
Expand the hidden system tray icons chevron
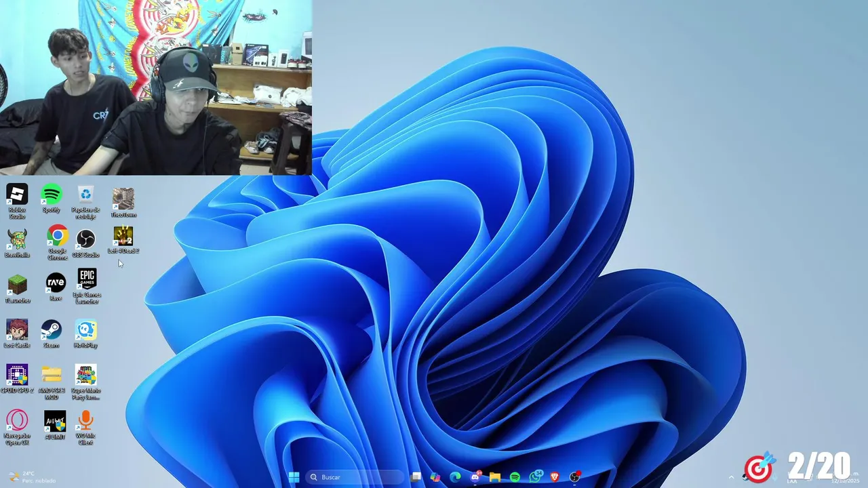(x=731, y=477)
